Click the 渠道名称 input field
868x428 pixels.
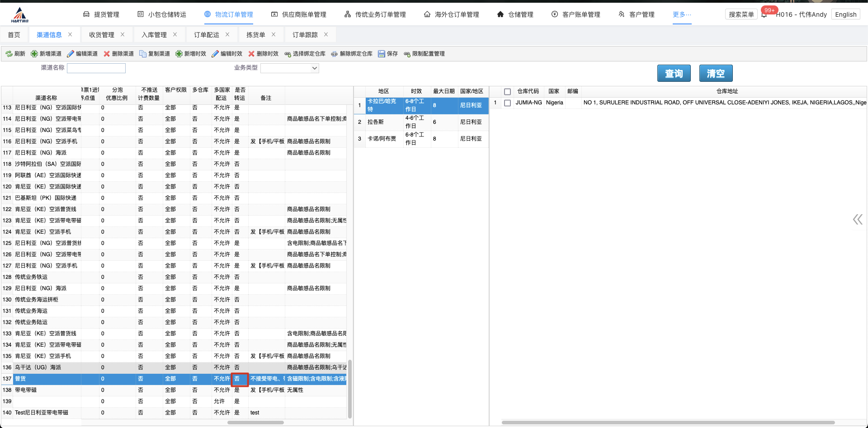(x=96, y=68)
